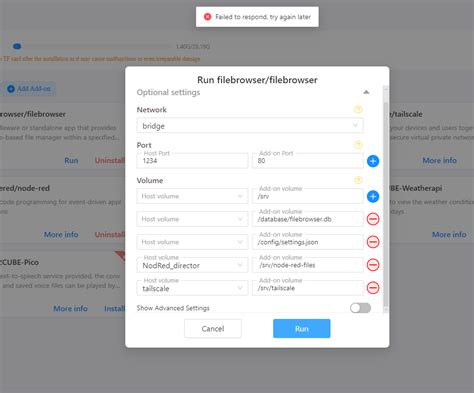The width and height of the screenshot is (474, 393).
Task: Toggle Show Advanced Settings switch
Action: pos(360,308)
